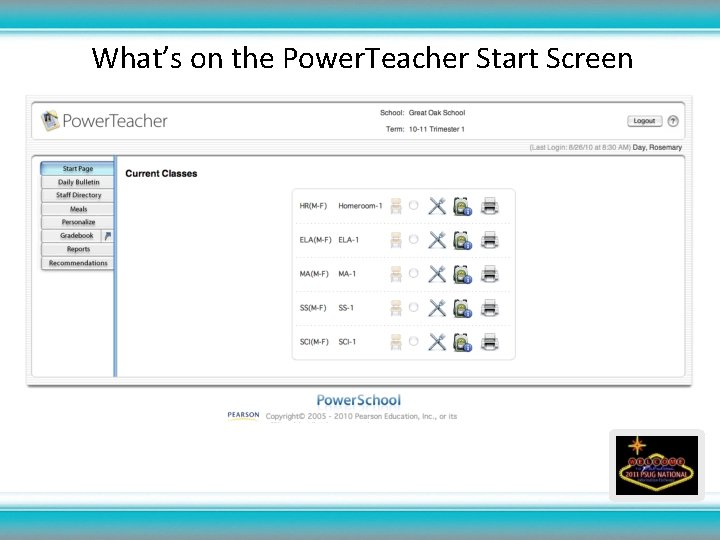Image resolution: width=720 pixels, height=540 pixels.
Task: Open seating chart (chair) icon for SCI-1
Action: (396, 342)
